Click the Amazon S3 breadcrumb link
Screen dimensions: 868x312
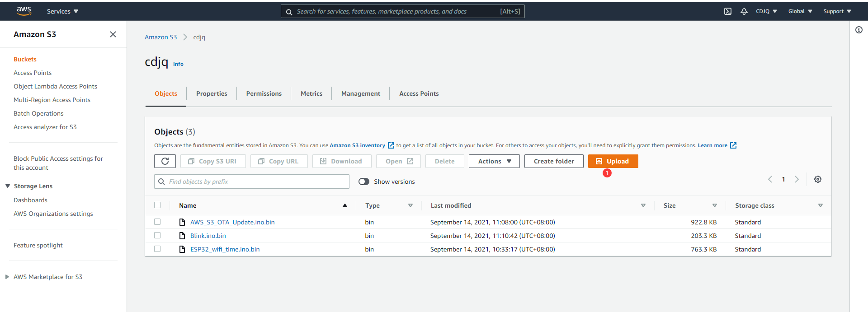(161, 37)
